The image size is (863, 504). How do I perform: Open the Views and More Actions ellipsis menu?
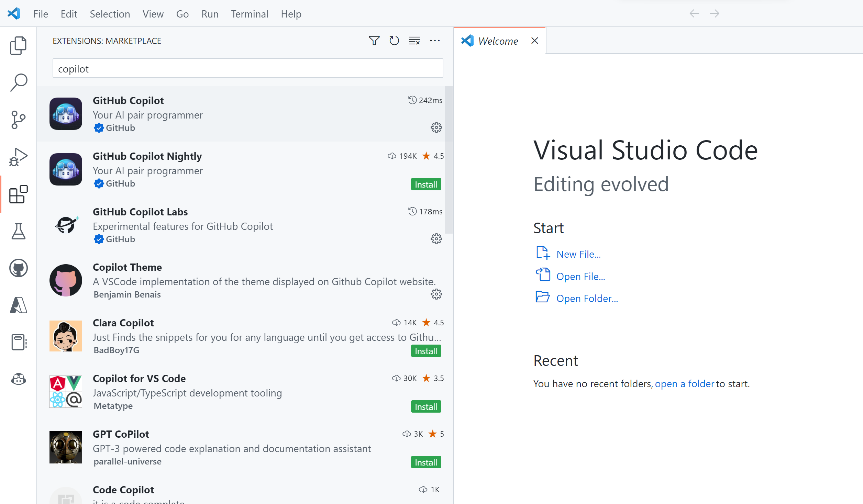coord(435,41)
